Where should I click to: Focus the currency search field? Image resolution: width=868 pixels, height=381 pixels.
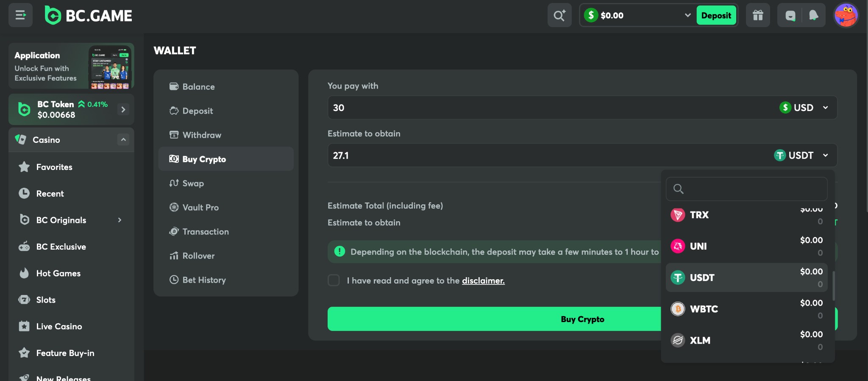click(752, 189)
